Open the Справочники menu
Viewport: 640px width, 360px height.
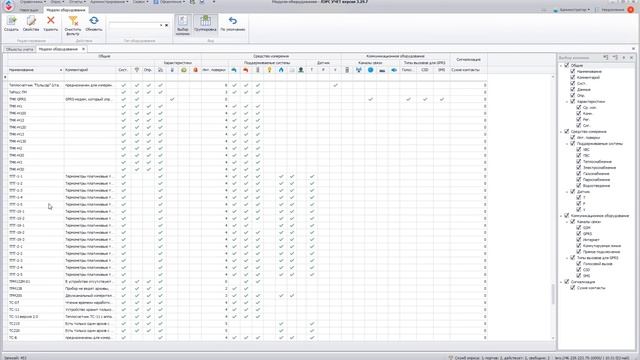point(33,2)
